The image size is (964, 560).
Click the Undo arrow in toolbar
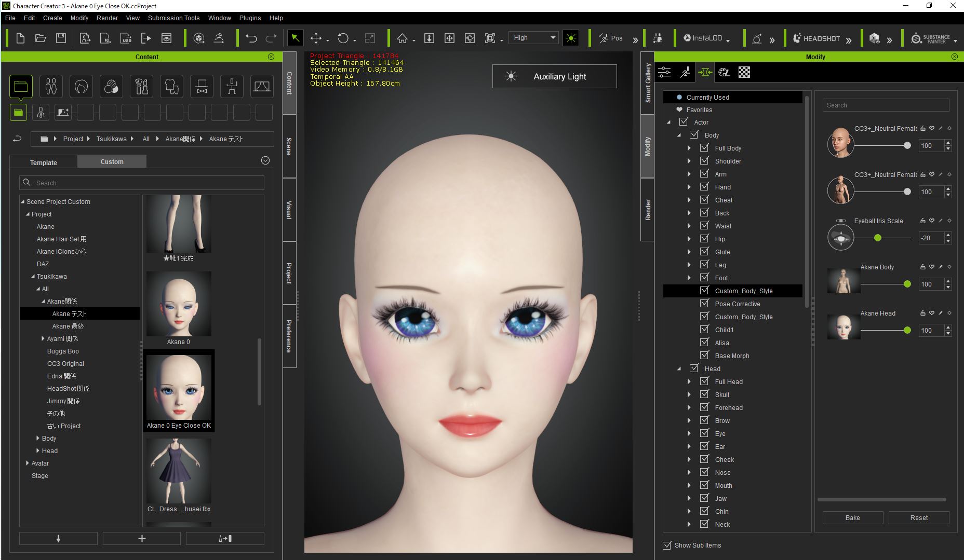[x=251, y=38]
